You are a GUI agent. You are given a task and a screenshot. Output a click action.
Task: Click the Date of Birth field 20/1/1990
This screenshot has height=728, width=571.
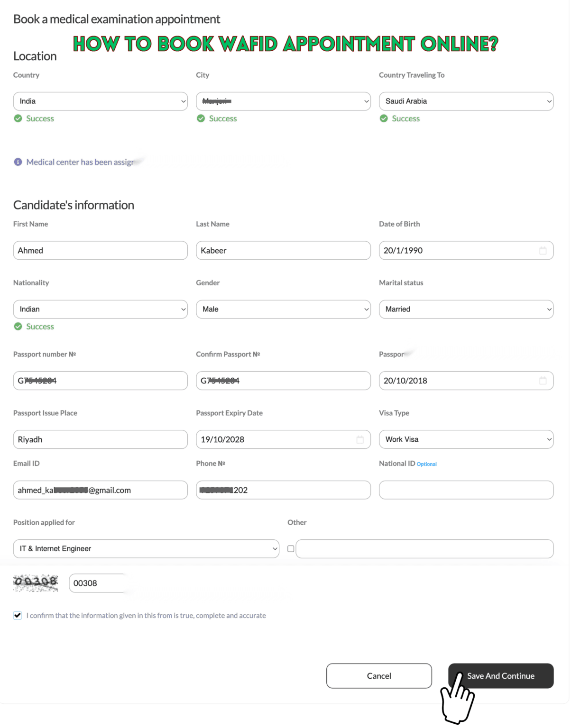click(x=466, y=250)
